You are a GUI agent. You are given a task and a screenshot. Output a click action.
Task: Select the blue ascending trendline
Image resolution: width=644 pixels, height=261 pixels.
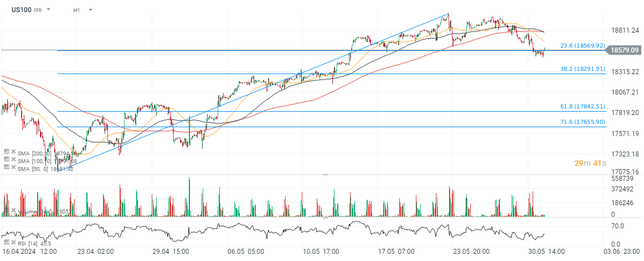pos(260,89)
